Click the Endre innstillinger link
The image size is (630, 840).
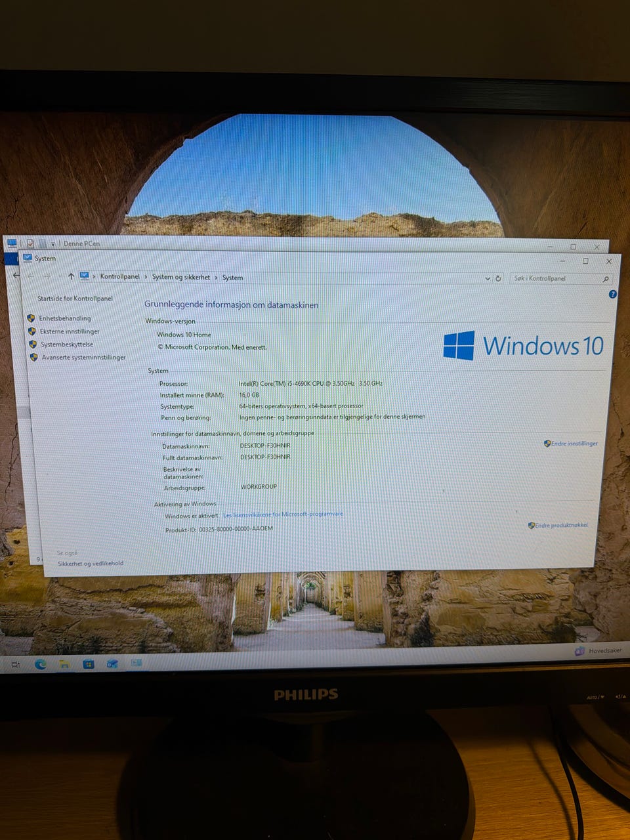(x=574, y=444)
